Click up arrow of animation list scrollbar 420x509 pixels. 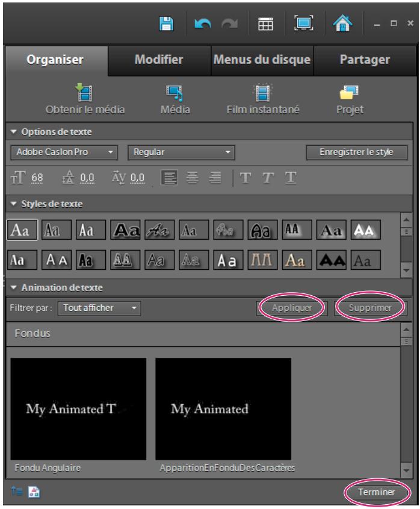pyautogui.click(x=406, y=329)
